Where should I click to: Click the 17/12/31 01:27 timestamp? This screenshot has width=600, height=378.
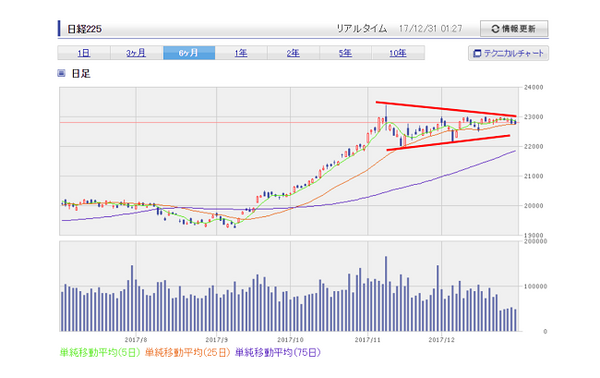coord(430,29)
